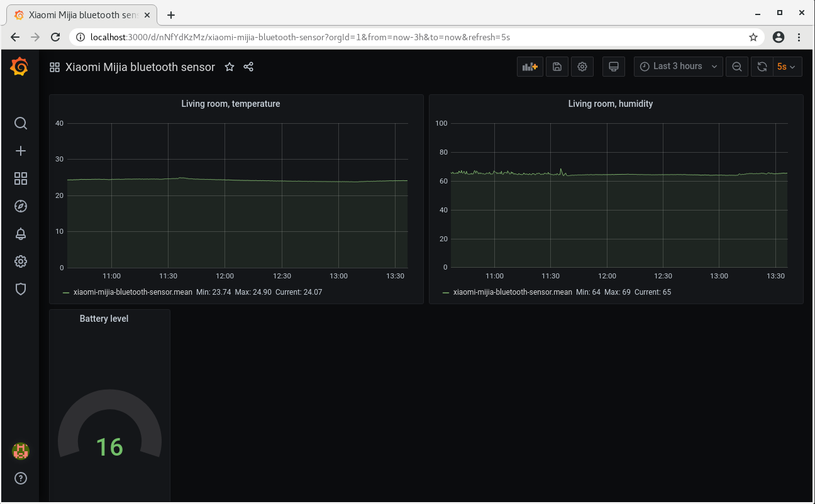This screenshot has width=815, height=504.
Task: Click temperature legend Min: 23.74 value
Action: pos(214,292)
